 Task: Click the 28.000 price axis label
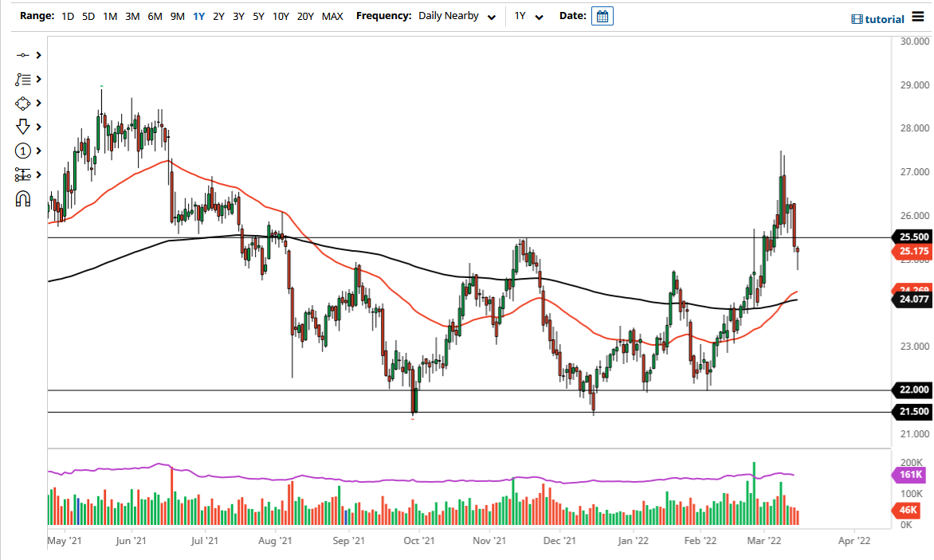click(x=914, y=128)
